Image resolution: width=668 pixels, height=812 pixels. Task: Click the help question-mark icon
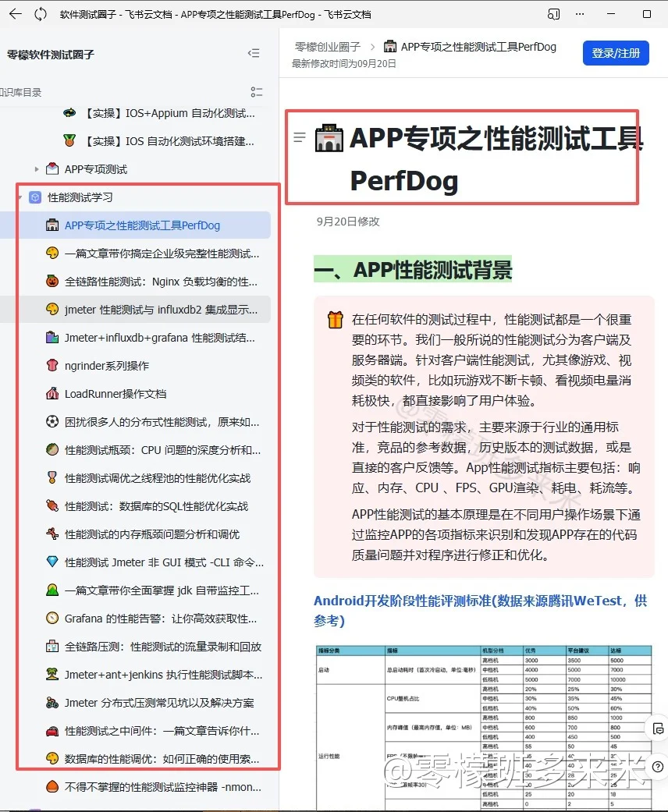point(656,767)
